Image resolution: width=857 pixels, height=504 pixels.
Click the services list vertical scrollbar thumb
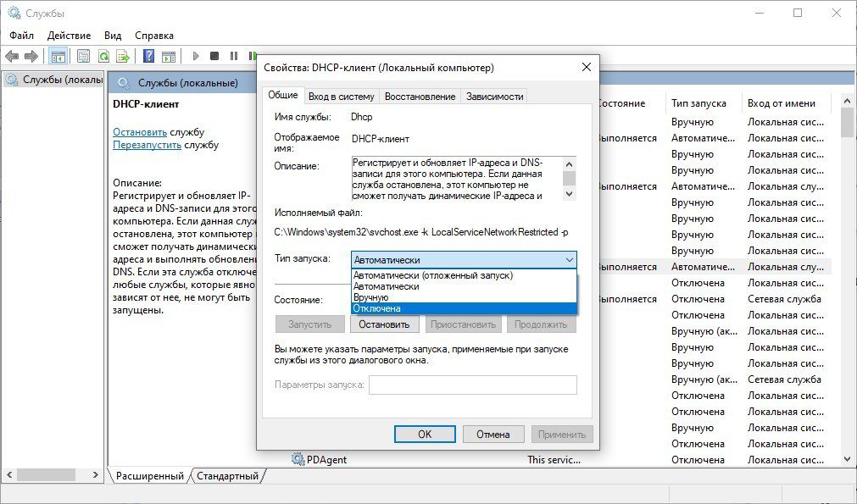pos(847,123)
